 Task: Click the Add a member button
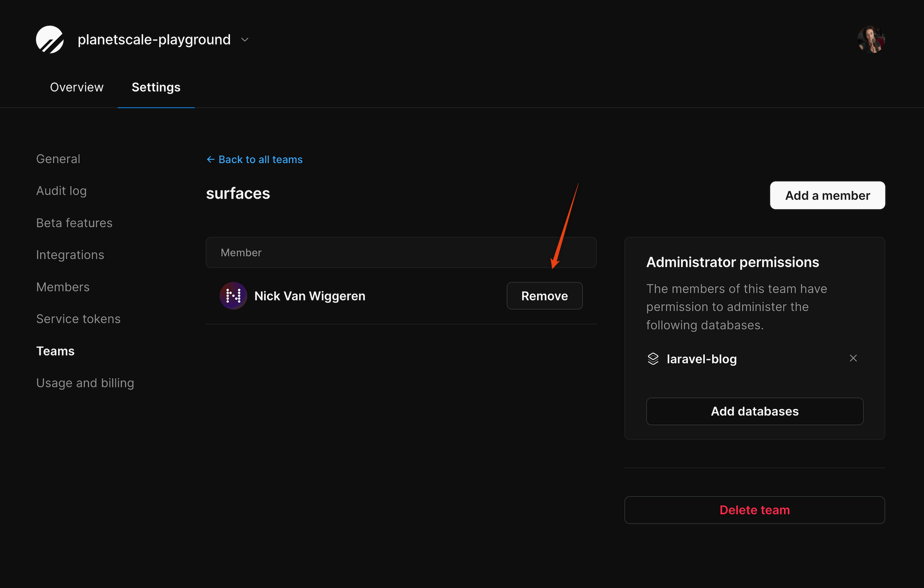pyautogui.click(x=827, y=195)
